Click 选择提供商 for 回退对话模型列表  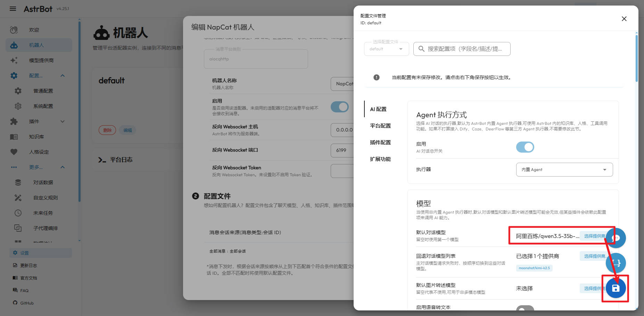pyautogui.click(x=594, y=256)
